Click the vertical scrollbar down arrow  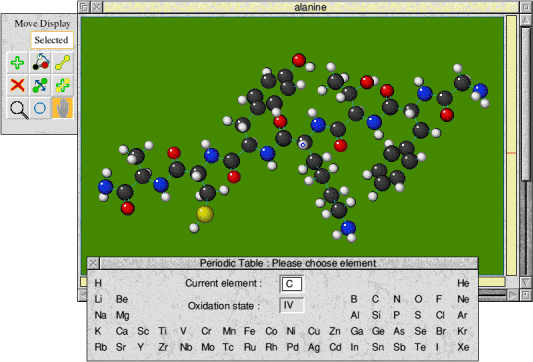[x=526, y=282]
